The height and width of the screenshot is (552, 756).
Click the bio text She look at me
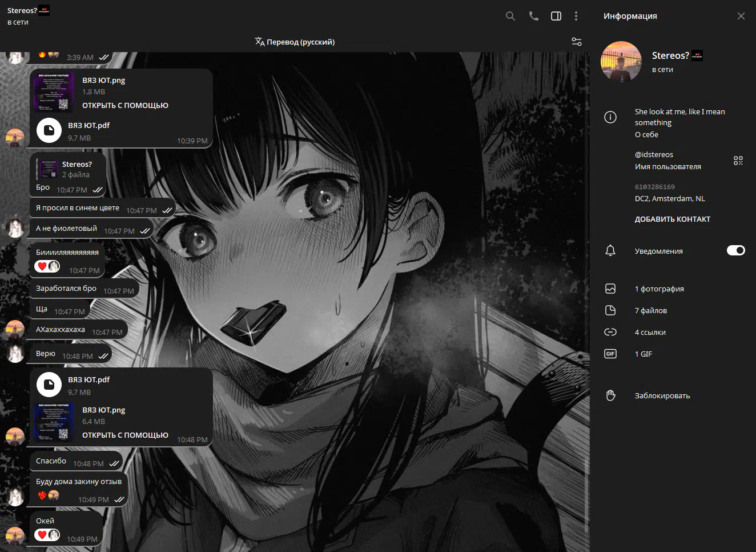pos(679,117)
